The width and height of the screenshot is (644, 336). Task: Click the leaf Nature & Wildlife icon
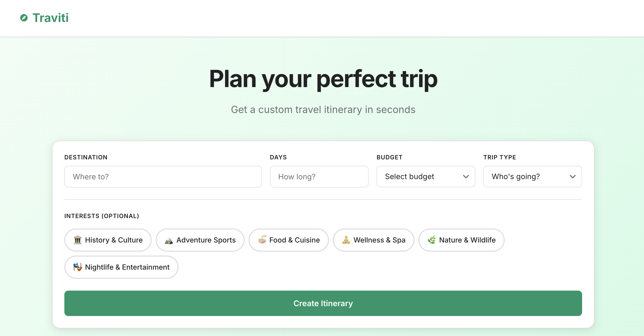tap(431, 240)
